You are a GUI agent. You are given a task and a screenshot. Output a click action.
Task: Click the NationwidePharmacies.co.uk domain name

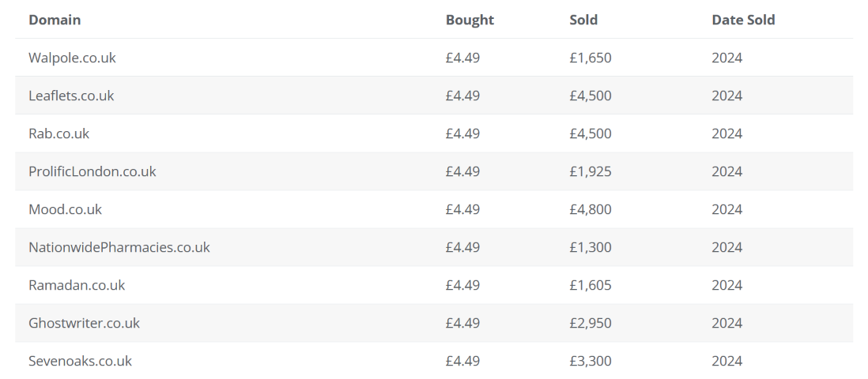[119, 247]
